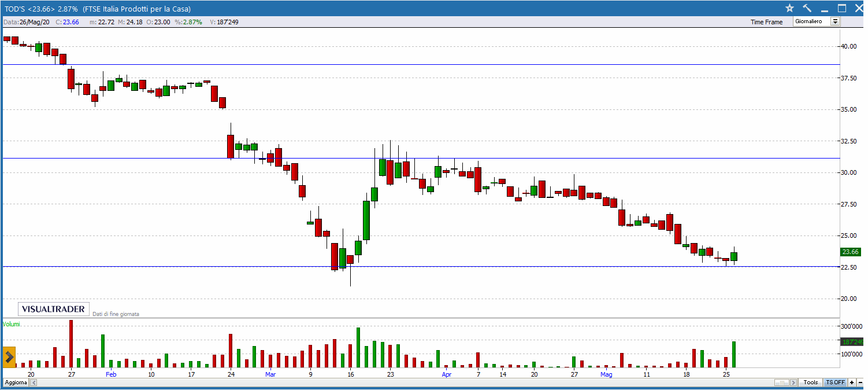Click the 'O: 23.00' open value
Viewport: 868px width, 390px height.
158,22
